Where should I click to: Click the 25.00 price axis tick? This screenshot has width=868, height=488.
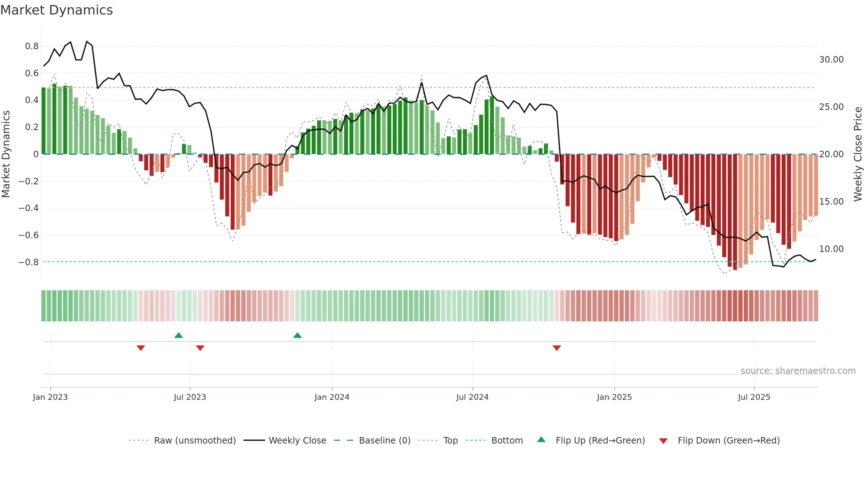point(831,107)
